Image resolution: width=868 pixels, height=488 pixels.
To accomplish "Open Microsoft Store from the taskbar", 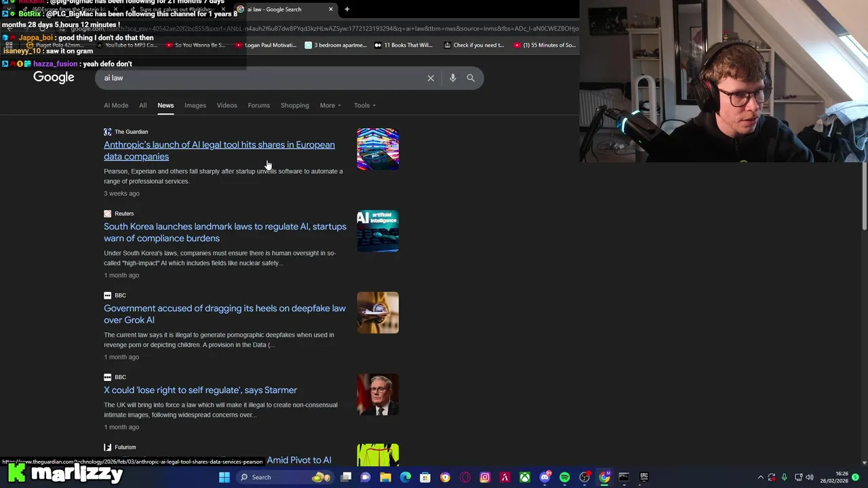I will (425, 477).
